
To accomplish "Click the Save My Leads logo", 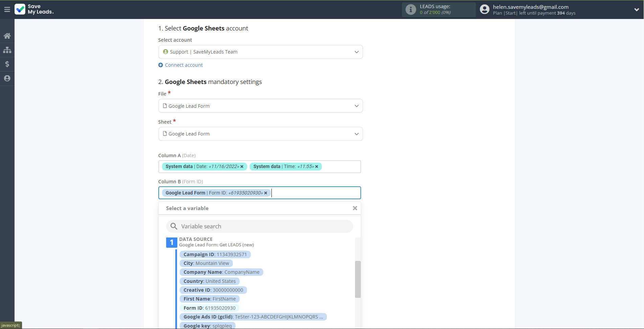I will click(34, 9).
